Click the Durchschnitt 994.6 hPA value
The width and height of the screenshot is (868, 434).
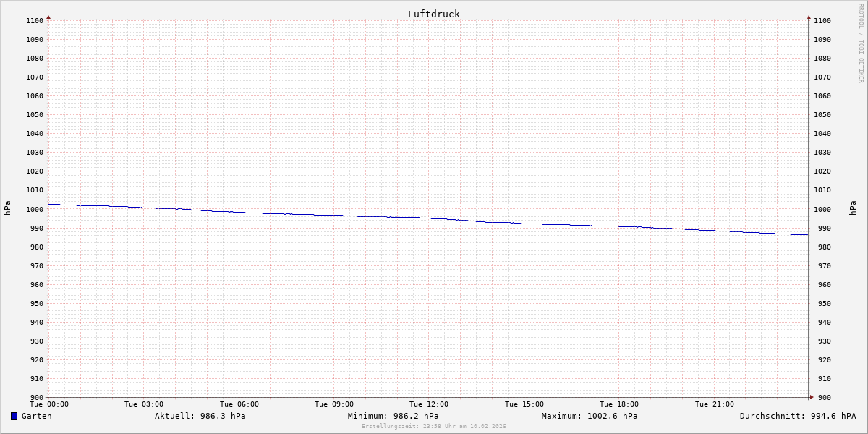tap(797, 416)
